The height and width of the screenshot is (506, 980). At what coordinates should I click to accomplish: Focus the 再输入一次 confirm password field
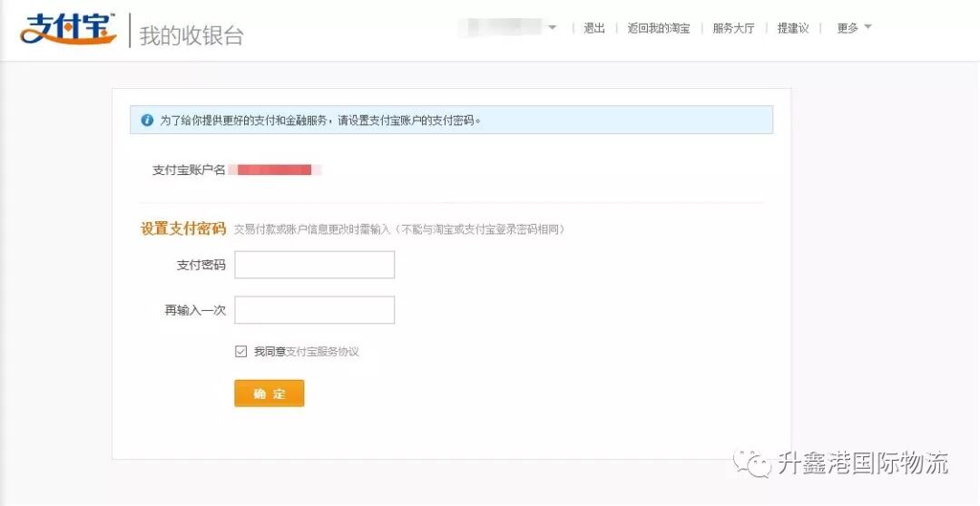coord(314,310)
